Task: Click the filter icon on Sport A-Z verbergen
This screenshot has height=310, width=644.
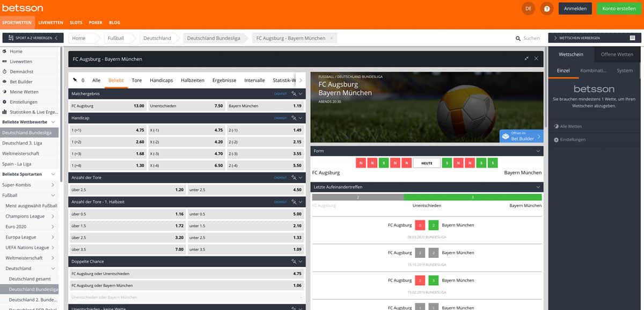Action: [11, 38]
